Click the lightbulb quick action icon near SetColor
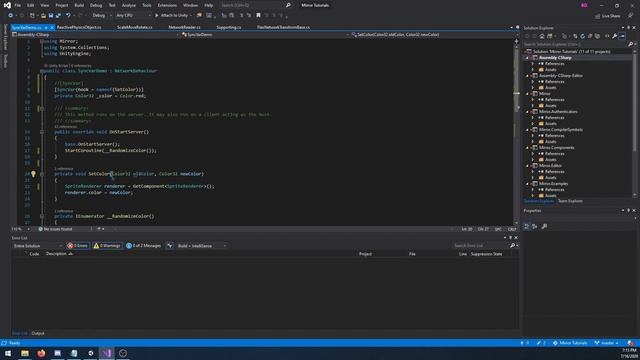The width and height of the screenshot is (640, 360). pyautogui.click(x=33, y=174)
